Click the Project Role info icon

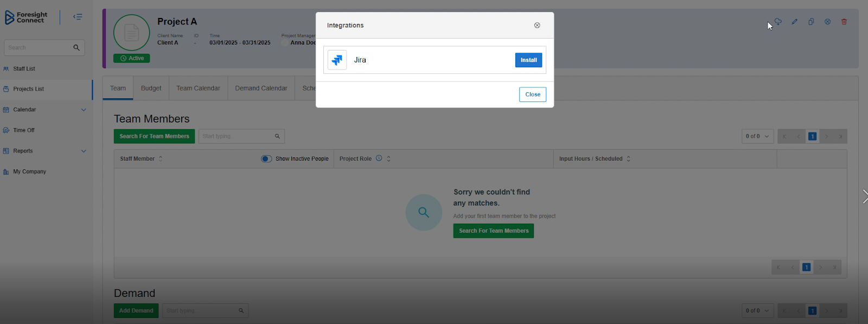379,158
